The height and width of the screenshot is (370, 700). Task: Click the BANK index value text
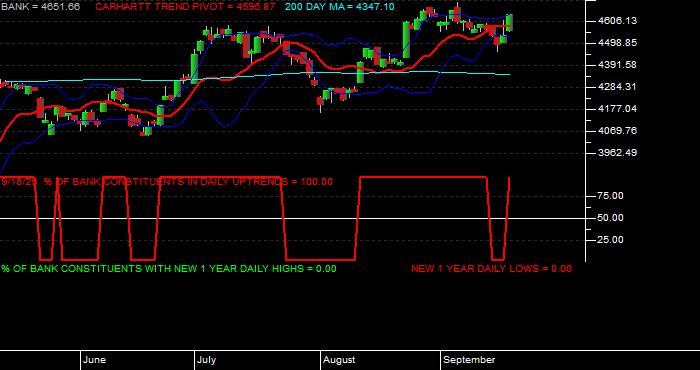40,7
